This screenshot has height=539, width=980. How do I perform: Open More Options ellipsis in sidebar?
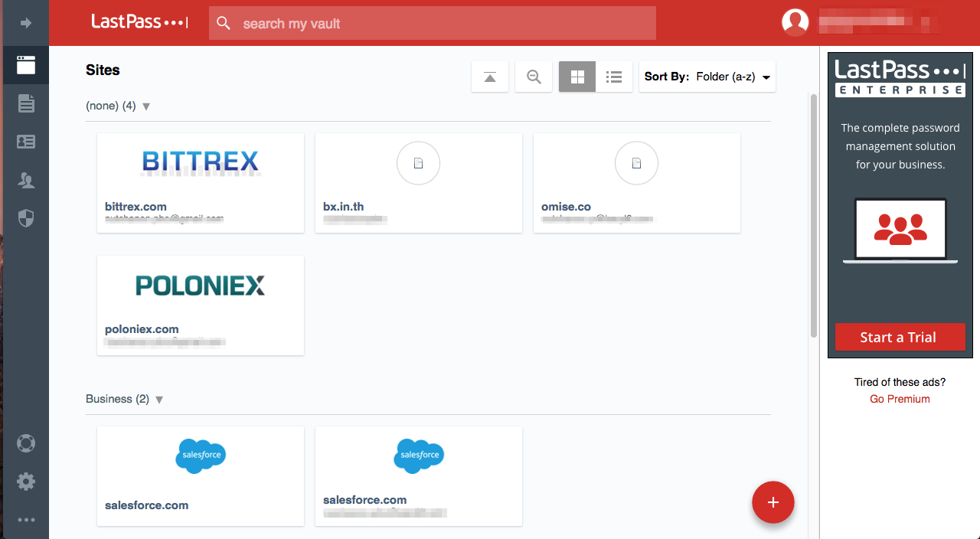pos(26,520)
